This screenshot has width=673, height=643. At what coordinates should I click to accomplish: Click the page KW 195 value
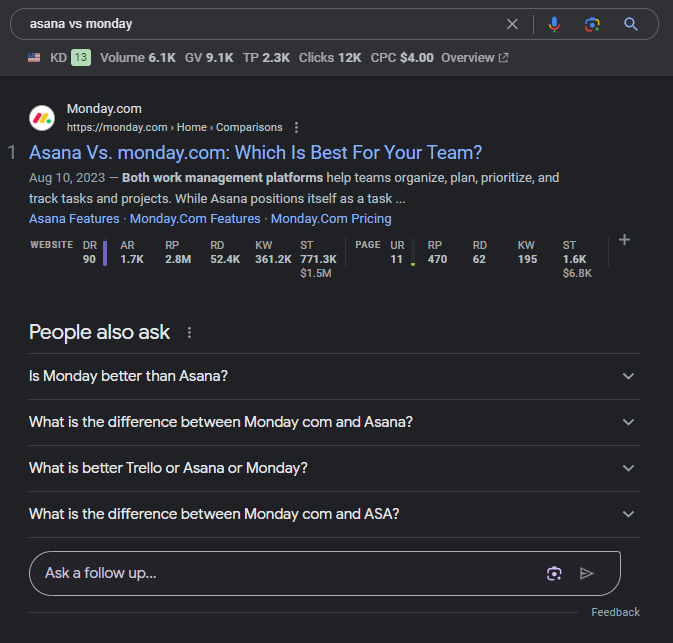pos(527,259)
